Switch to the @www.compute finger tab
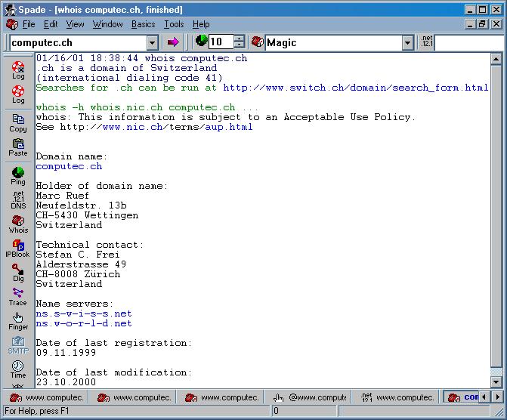 (309, 397)
